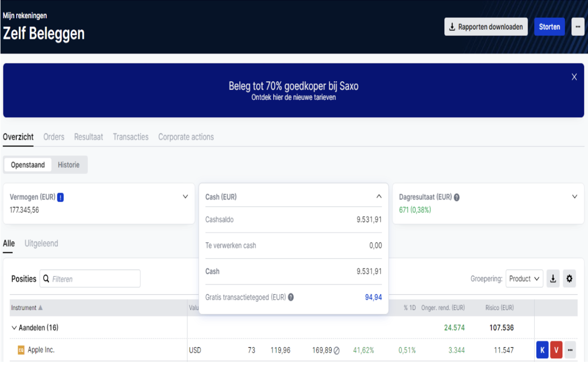
Task: Collapse the Cash (EUR) panel chevron
Action: click(379, 196)
